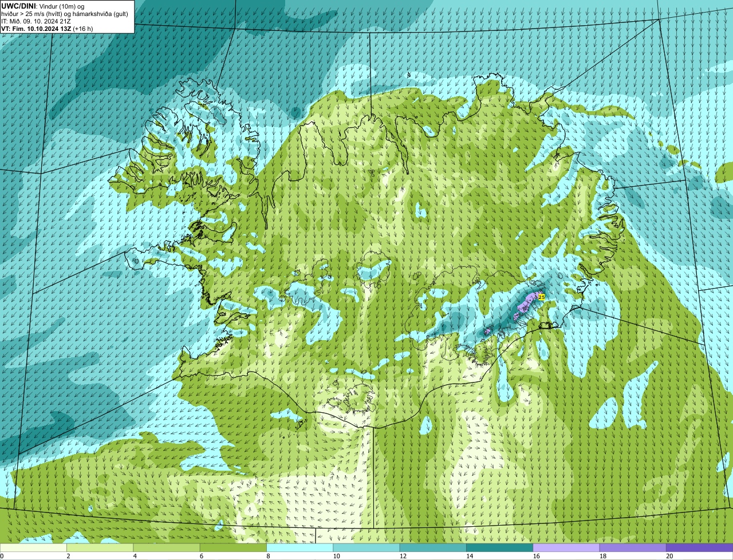Click the 14–16 m/s dark teal legend swatch
This screenshot has width=733, height=560.
pyautogui.click(x=500, y=547)
